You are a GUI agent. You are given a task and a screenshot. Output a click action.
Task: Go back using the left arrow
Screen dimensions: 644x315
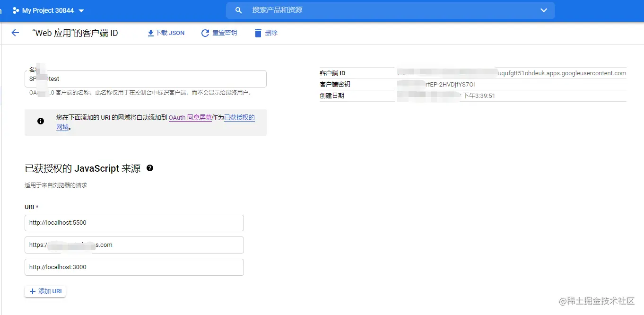pyautogui.click(x=15, y=33)
